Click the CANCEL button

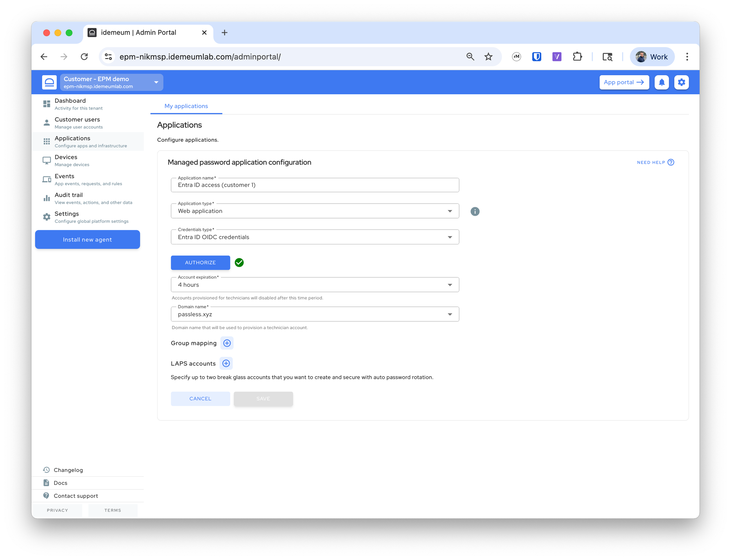pos(200,399)
